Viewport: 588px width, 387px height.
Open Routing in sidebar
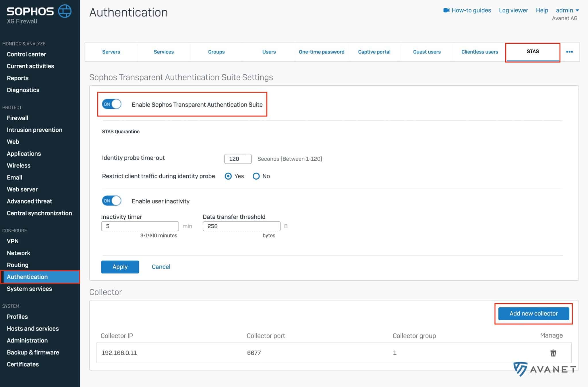coord(18,265)
